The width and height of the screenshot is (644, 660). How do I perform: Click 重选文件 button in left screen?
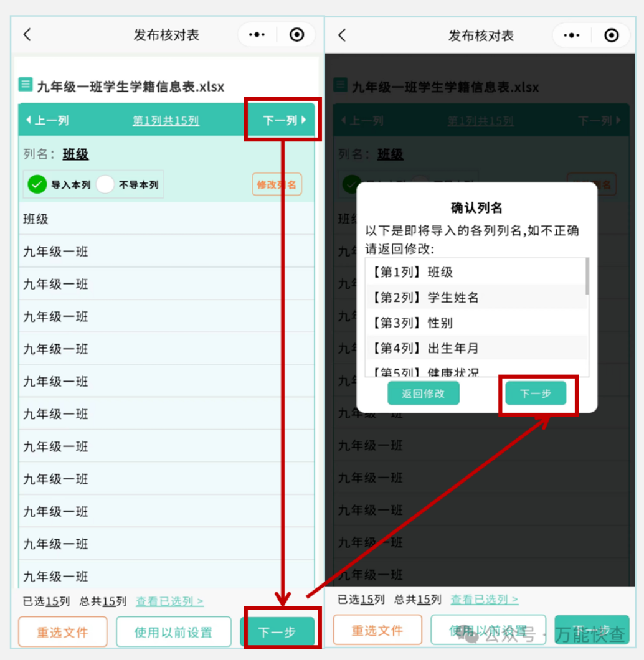pos(63,632)
